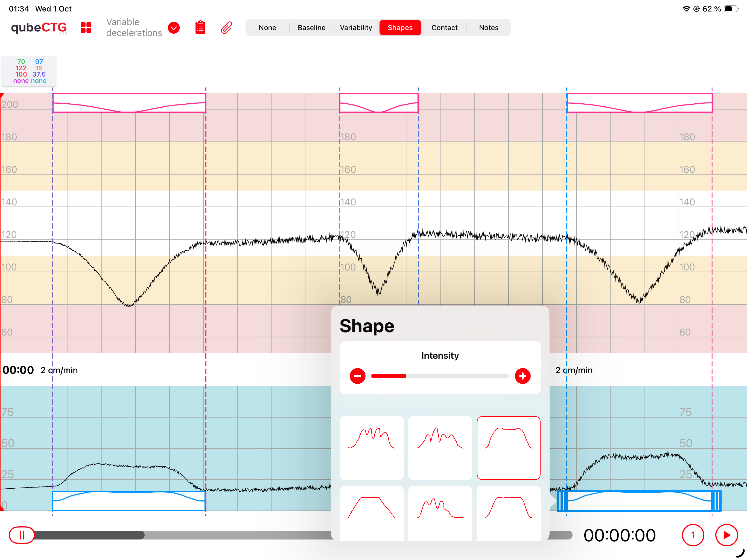Tap the parameter values panel showing 70 and 97

(29, 71)
